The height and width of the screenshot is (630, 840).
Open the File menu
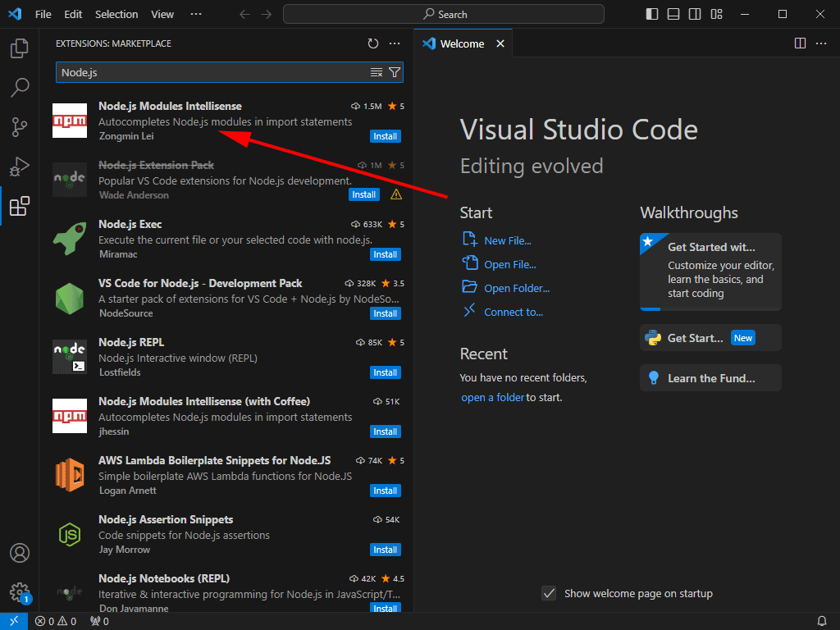point(43,15)
